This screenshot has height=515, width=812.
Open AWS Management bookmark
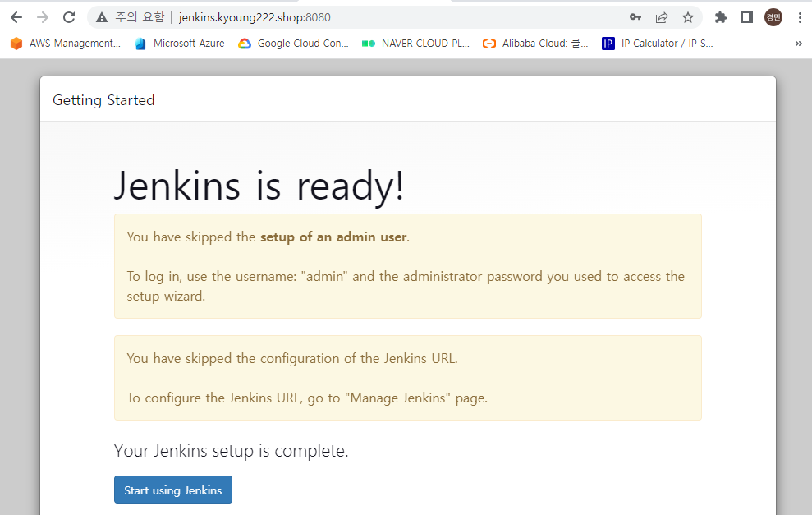tap(66, 44)
